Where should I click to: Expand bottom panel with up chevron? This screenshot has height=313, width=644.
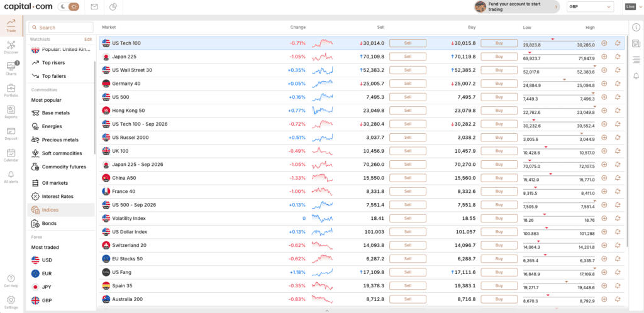pyautogui.click(x=327, y=310)
